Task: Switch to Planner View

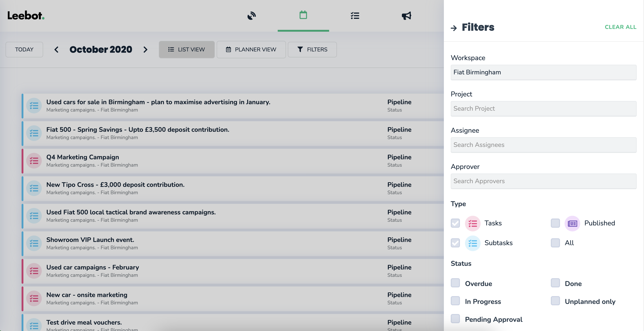Action: [251, 50]
